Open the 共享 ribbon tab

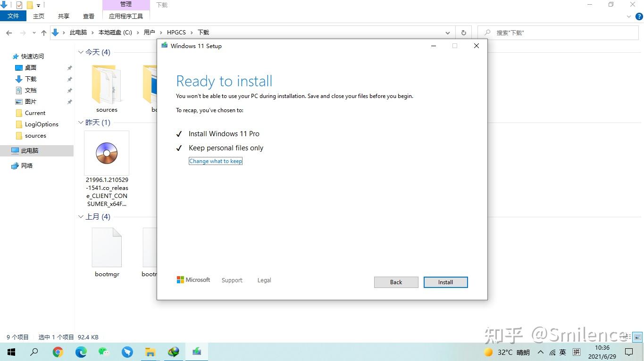[64, 16]
